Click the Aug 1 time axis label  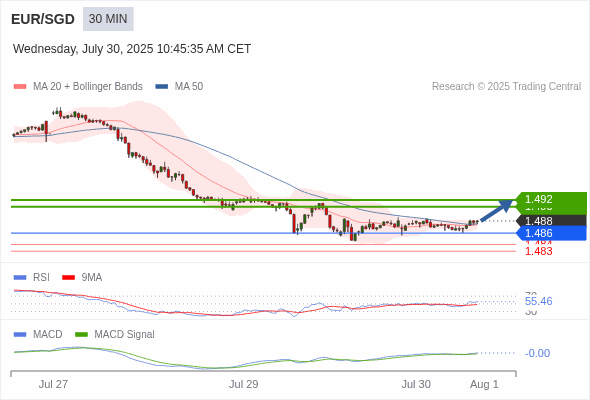coord(484,384)
